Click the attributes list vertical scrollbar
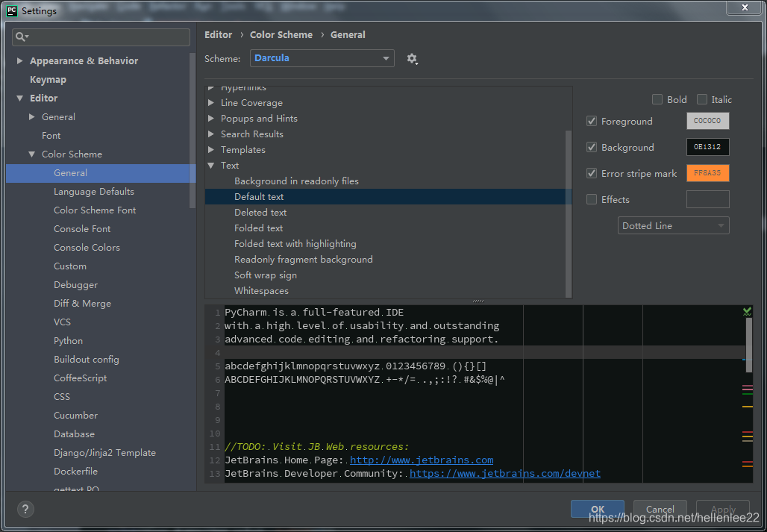Image resolution: width=767 pixels, height=532 pixels. point(569,213)
